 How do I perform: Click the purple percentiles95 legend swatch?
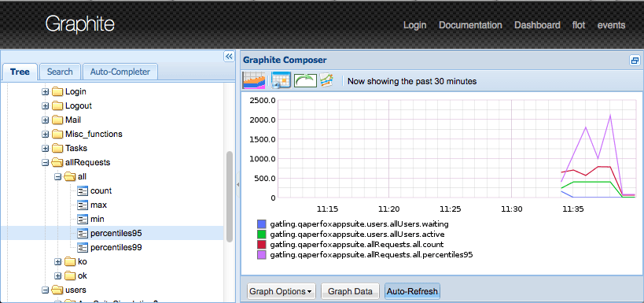[x=261, y=255]
